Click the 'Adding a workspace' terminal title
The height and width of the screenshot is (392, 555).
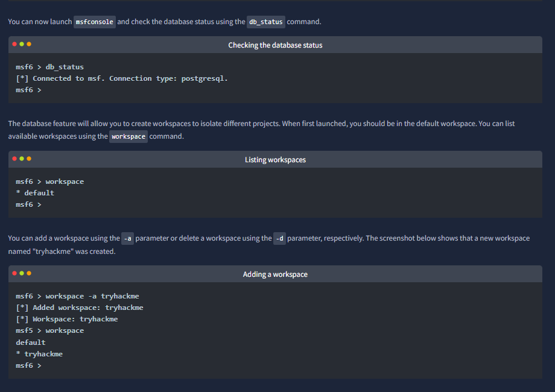point(275,274)
